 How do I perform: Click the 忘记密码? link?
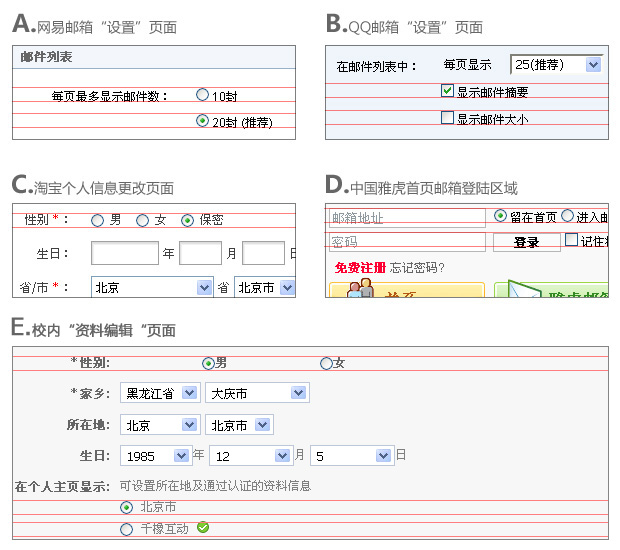[x=417, y=267]
